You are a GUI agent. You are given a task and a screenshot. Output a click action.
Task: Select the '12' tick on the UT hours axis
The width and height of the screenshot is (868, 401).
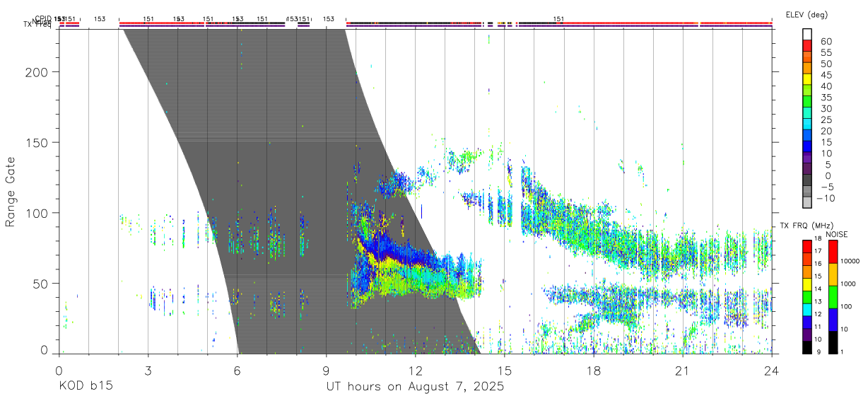416,370
